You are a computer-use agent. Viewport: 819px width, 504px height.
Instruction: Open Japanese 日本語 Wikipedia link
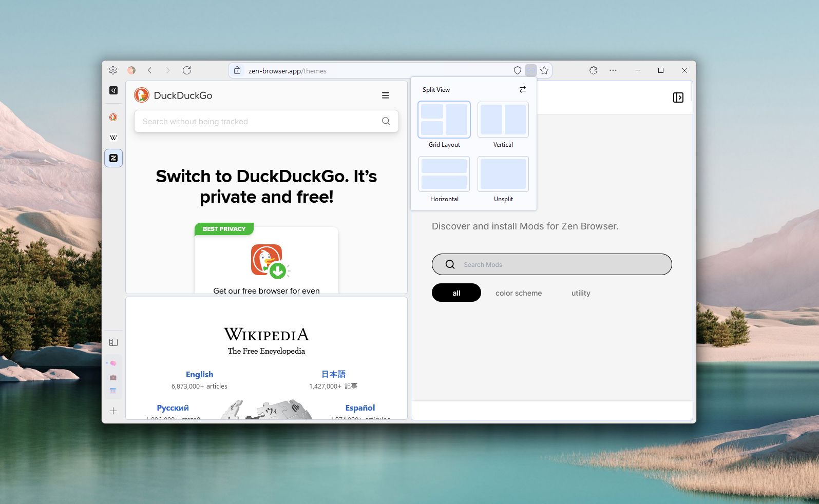[334, 374]
